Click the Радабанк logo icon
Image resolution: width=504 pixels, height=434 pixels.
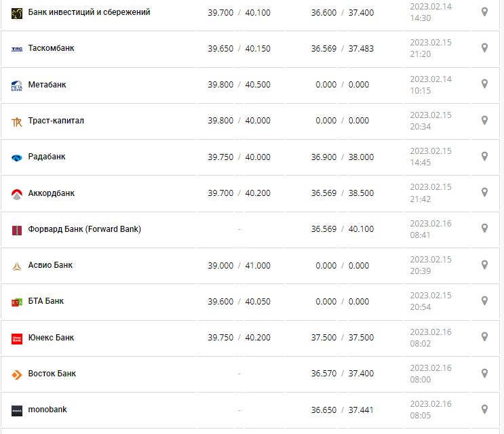[x=17, y=157]
